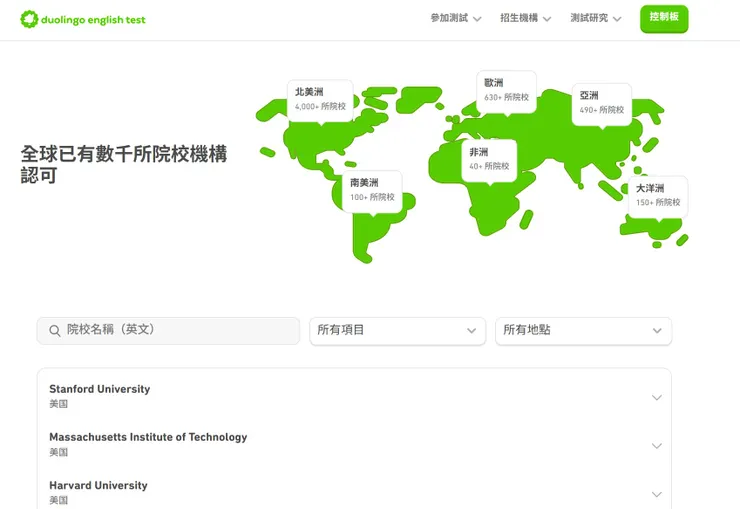Select the 大洋洲 map label
Screen dimensions: 740x509
[x=658, y=197]
